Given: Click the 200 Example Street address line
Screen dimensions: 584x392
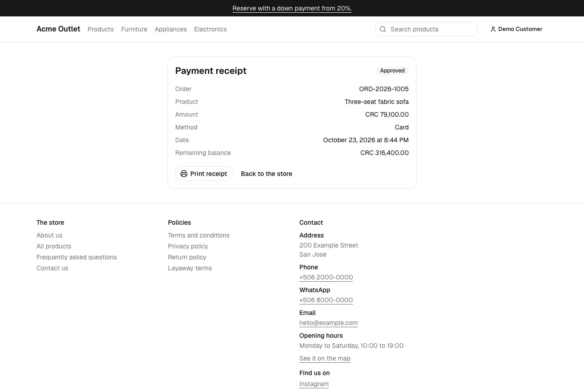Looking at the screenshot, I should pyautogui.click(x=328, y=245).
